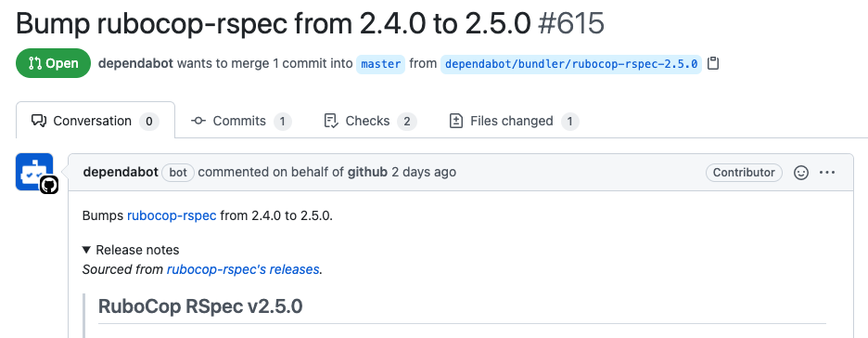Click the Checks checklist icon
Viewport: 868px width, 338px height.
pos(331,121)
